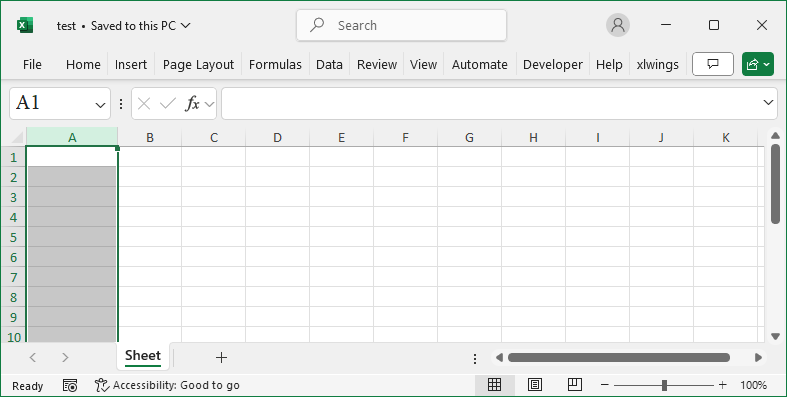Open the Comments pane icon
The height and width of the screenshot is (397, 787).
[713, 64]
